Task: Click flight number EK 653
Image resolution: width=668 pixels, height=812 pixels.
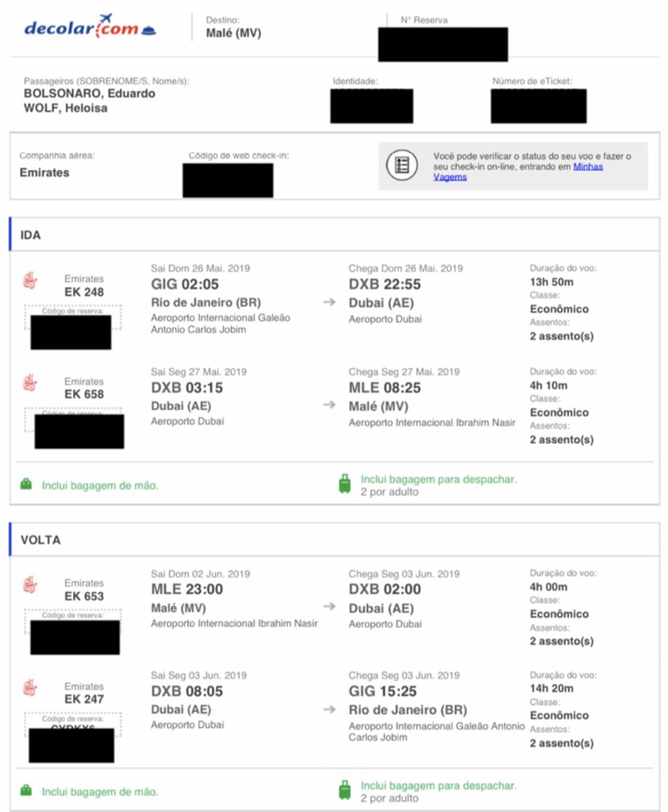Action: 84,596
